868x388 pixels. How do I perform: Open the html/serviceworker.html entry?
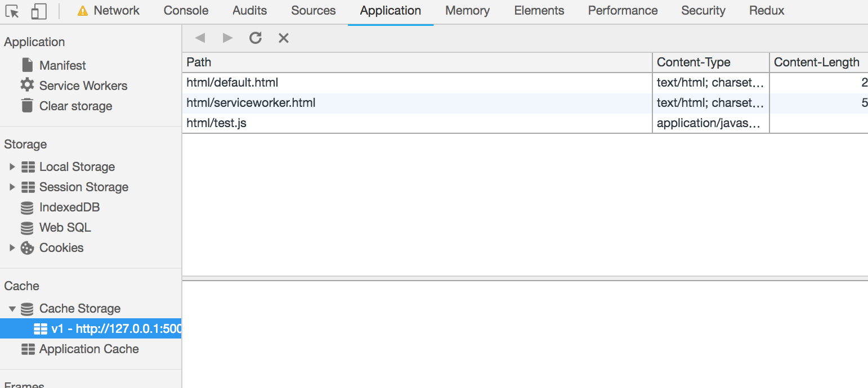coord(250,102)
